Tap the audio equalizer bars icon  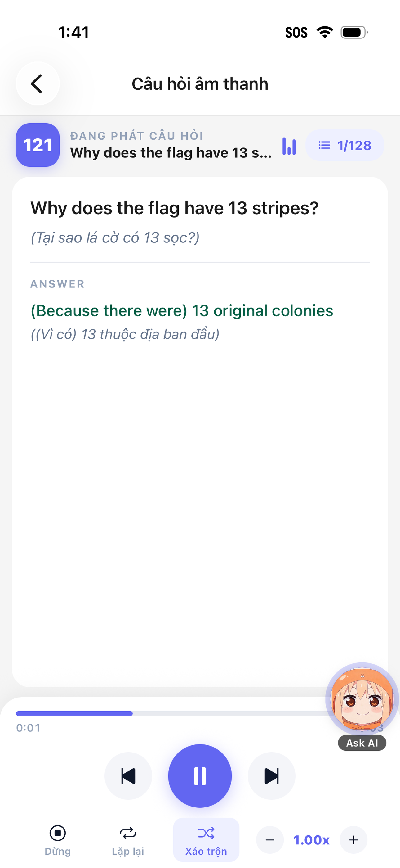tap(289, 146)
